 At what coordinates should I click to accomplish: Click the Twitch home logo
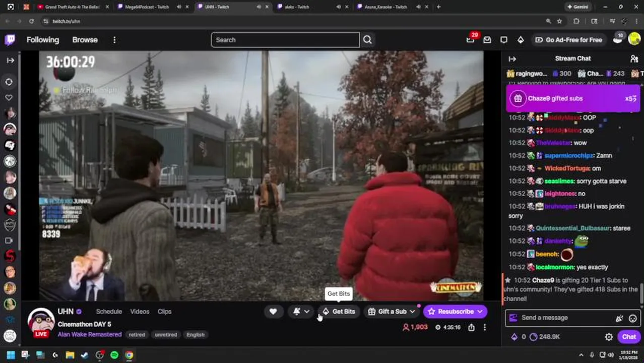tap(10, 40)
